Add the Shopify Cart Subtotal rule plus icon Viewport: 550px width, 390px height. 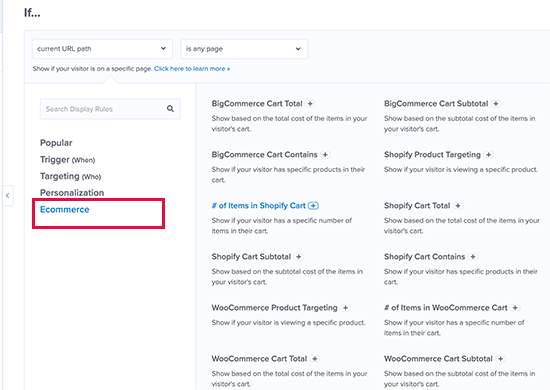[x=299, y=257]
